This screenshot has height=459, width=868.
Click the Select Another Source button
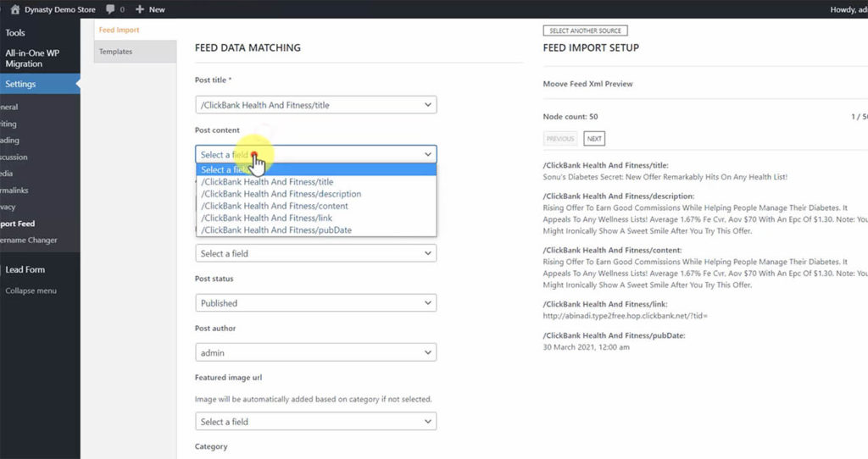pyautogui.click(x=585, y=31)
